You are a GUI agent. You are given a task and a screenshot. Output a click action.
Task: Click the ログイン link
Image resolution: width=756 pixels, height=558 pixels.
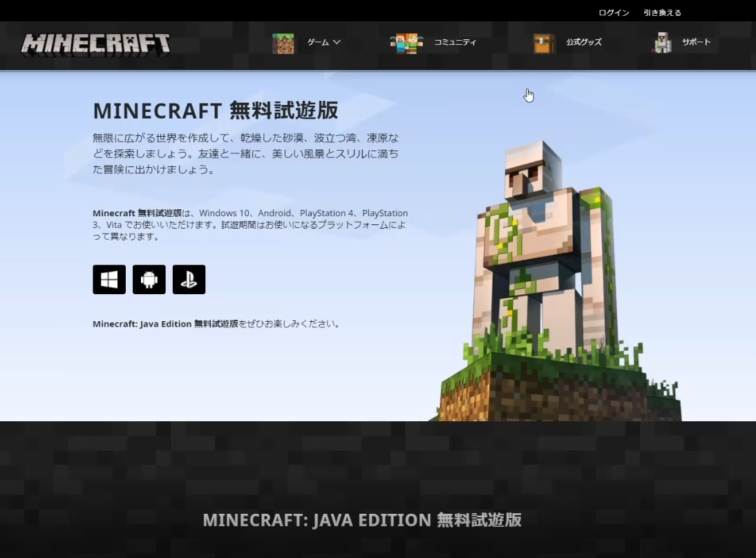click(x=614, y=12)
